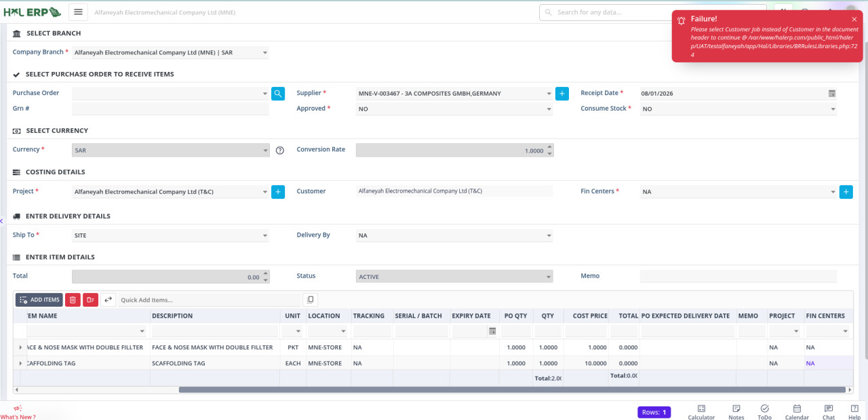
Task: Open the hamburger navigation menu
Action: 78,12
